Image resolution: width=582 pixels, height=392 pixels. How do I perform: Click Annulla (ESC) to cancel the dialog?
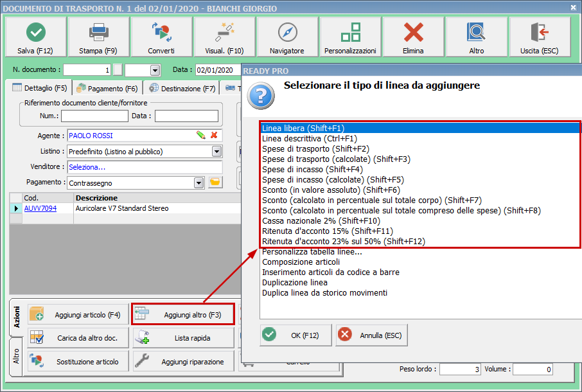tap(371, 335)
